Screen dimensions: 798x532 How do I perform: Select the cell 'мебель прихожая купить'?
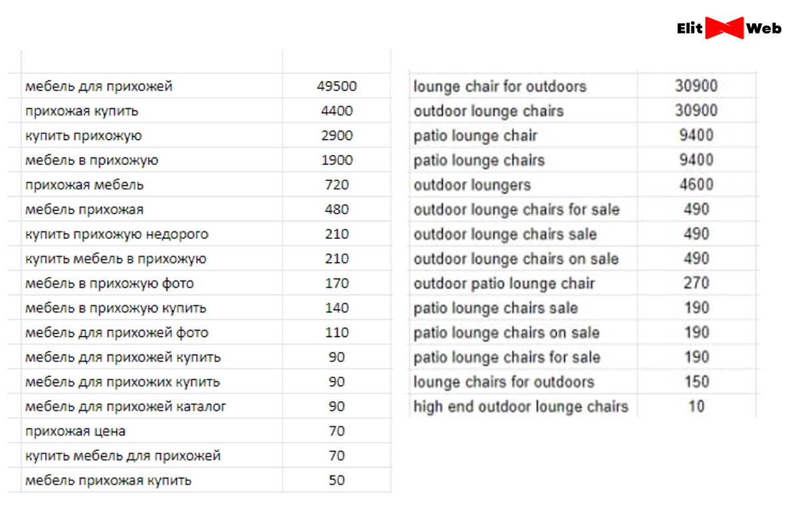pyautogui.click(x=152, y=480)
